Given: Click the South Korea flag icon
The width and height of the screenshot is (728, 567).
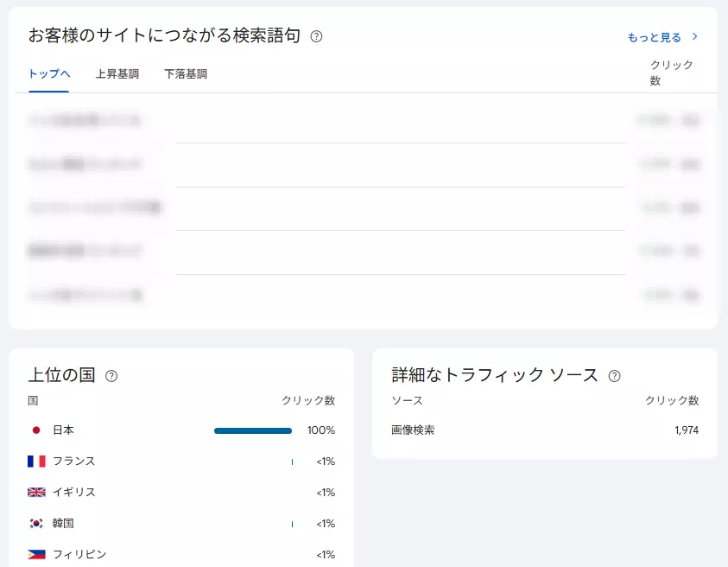Looking at the screenshot, I should tap(36, 523).
